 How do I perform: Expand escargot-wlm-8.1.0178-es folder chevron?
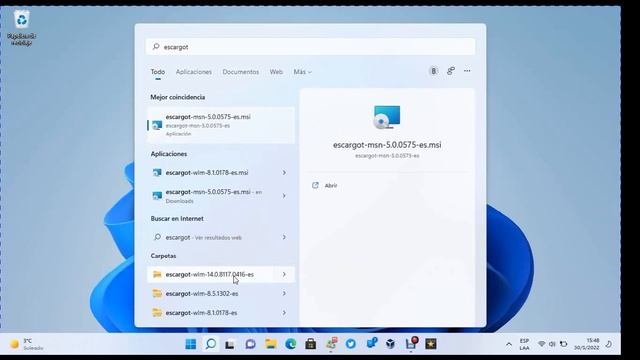pyautogui.click(x=284, y=313)
